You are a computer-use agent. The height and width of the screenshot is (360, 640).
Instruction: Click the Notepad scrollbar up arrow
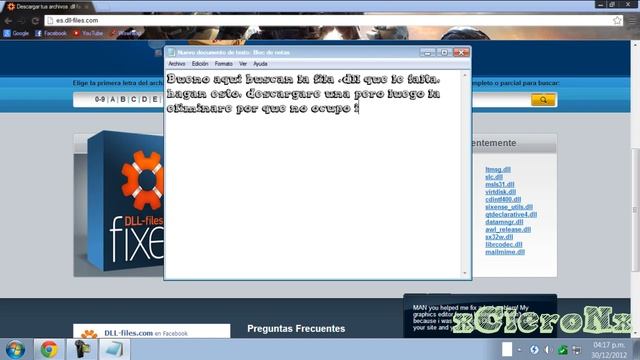pos(464,76)
